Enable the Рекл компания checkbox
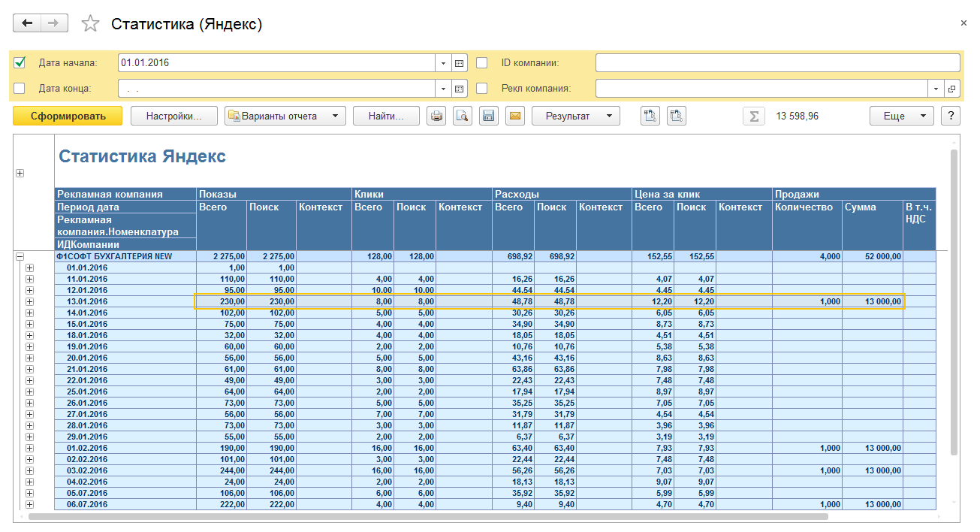980x532 pixels. tap(482, 88)
